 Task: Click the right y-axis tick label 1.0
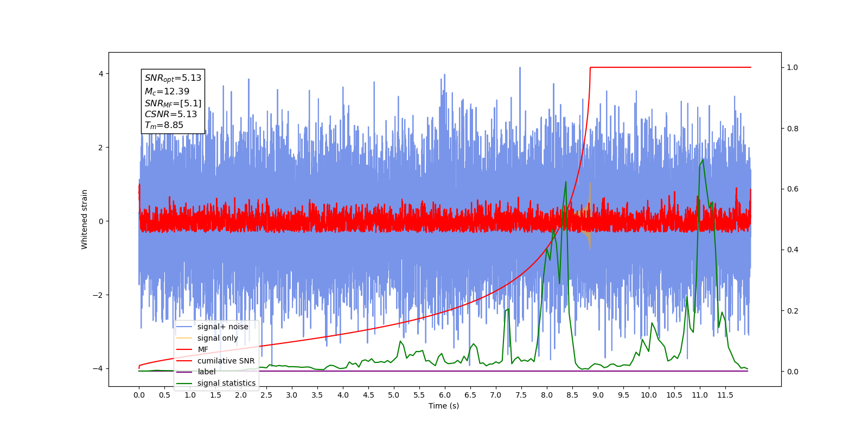(x=793, y=67)
